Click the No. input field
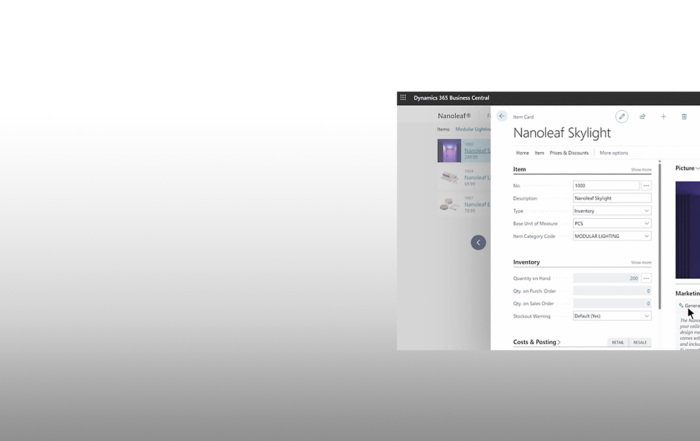This screenshot has width=700, height=441. coord(606,185)
